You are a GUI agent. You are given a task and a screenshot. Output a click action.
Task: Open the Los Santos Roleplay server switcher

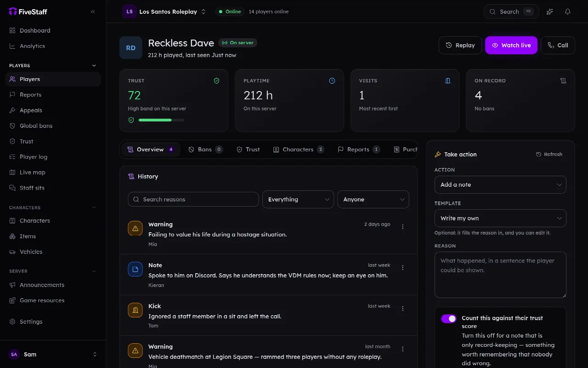(x=164, y=11)
